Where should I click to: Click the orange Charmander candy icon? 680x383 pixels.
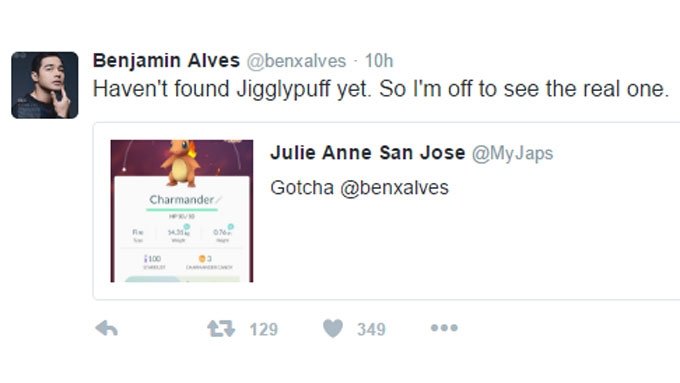point(202,259)
